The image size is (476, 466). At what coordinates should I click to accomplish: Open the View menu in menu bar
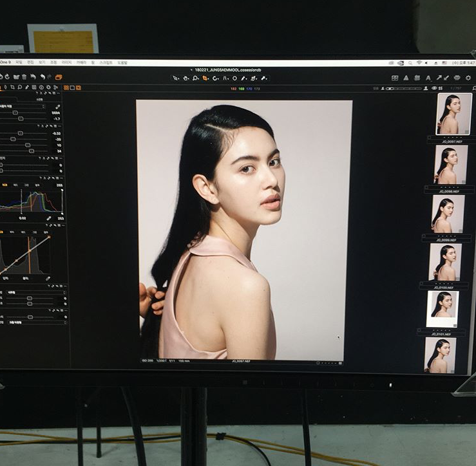coord(42,62)
